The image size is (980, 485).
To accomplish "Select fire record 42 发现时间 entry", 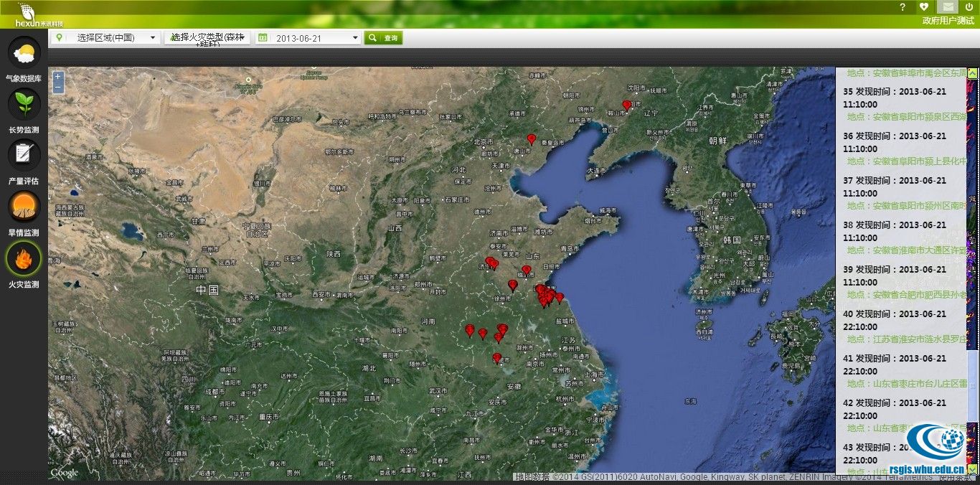I will pos(895,409).
